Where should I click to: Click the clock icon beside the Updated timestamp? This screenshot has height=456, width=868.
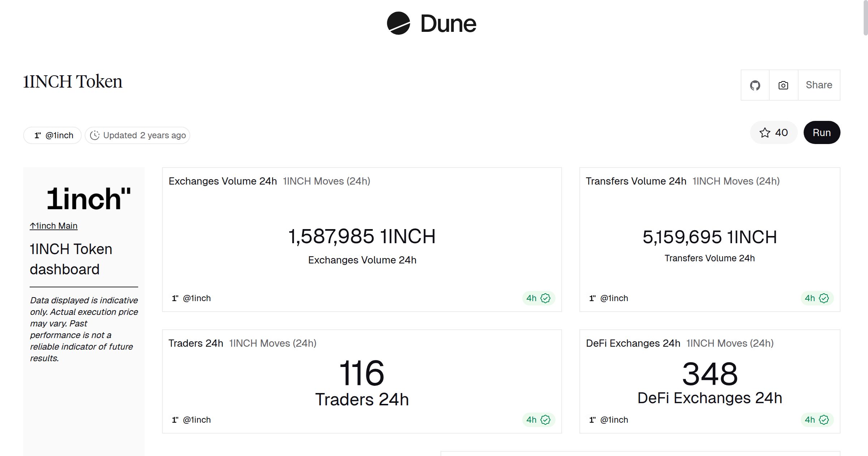(95, 135)
